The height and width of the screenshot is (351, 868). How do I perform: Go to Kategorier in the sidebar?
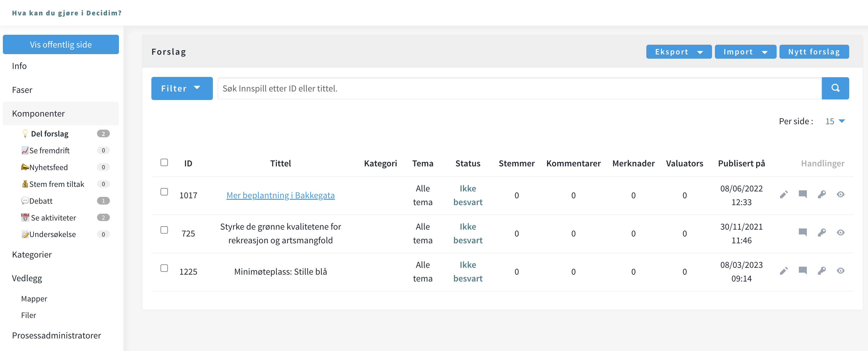pos(32,255)
